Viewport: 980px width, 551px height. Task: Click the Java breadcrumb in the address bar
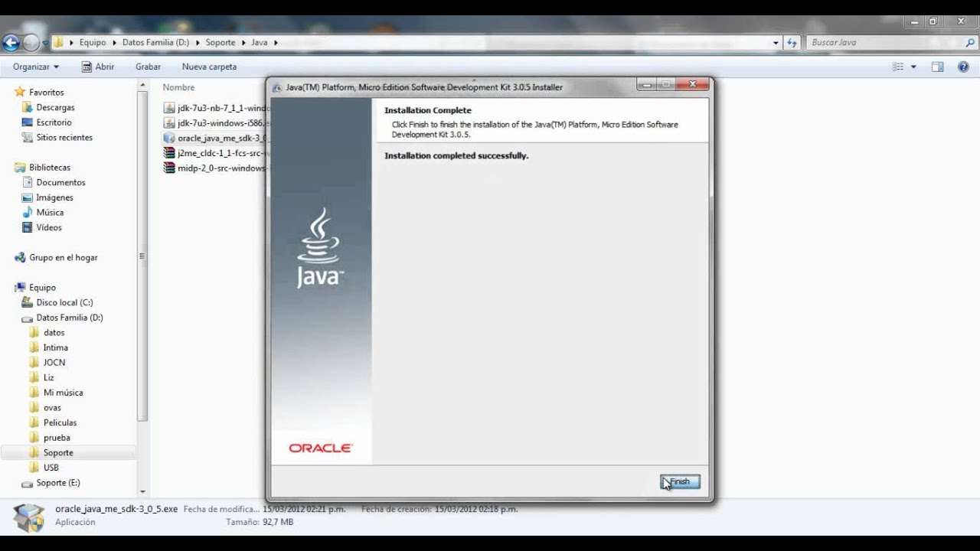[x=260, y=43]
